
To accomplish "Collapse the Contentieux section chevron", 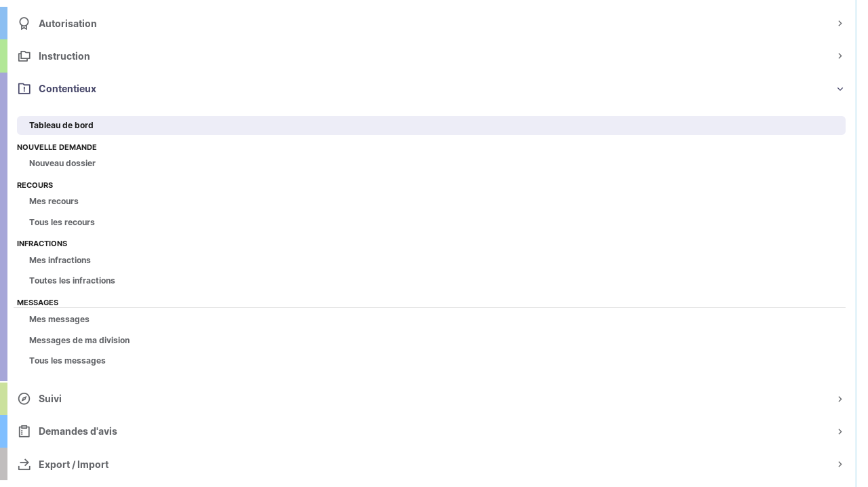I will click(840, 89).
